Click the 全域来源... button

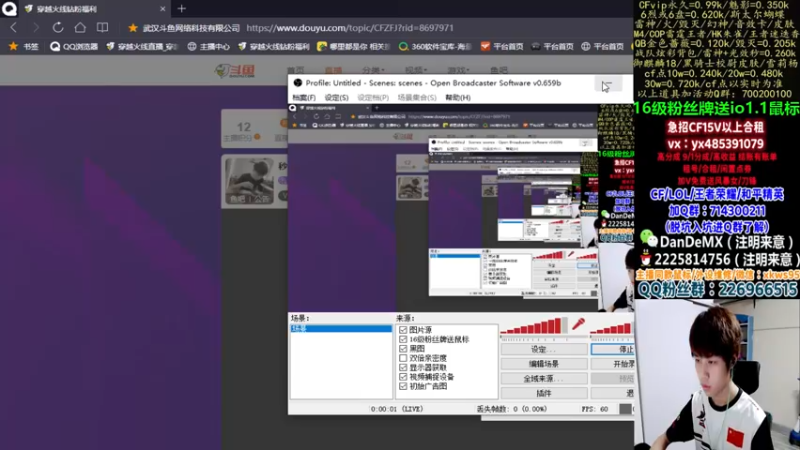pyautogui.click(x=544, y=379)
